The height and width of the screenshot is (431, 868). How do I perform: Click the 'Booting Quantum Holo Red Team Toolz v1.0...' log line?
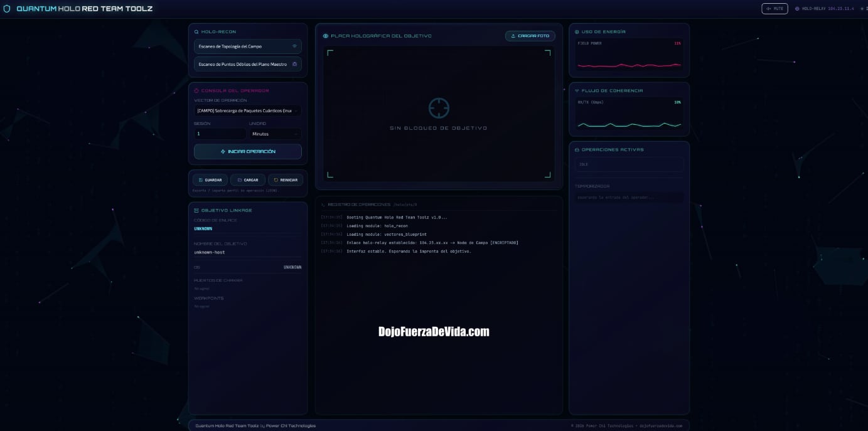click(397, 217)
